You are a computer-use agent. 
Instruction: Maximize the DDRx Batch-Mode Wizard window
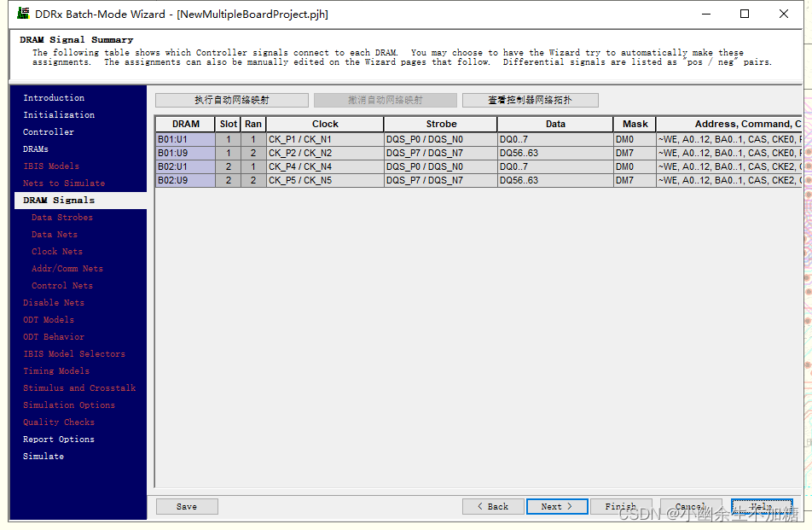coord(745,14)
